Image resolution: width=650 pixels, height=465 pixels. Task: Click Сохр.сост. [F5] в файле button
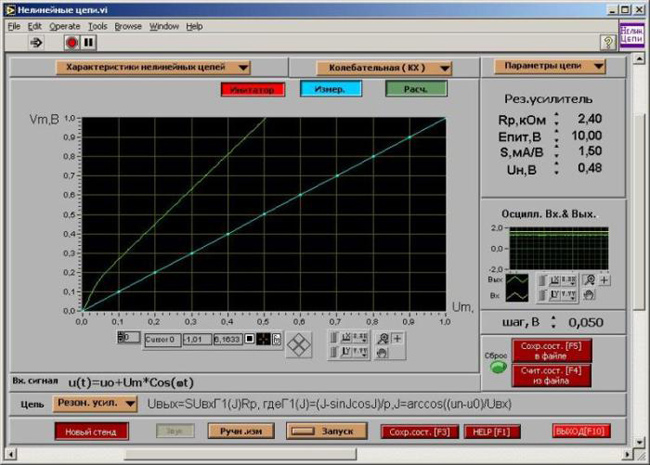(x=551, y=351)
